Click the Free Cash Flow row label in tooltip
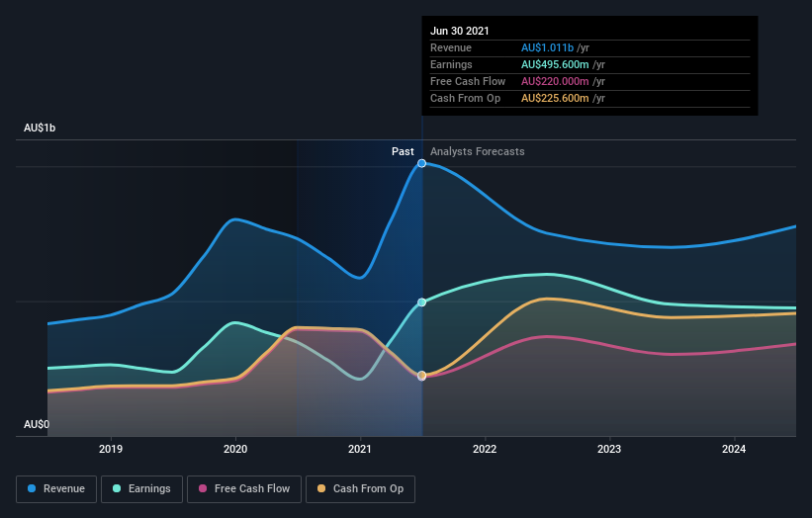Viewport: 812px width, 518px height. tap(468, 81)
